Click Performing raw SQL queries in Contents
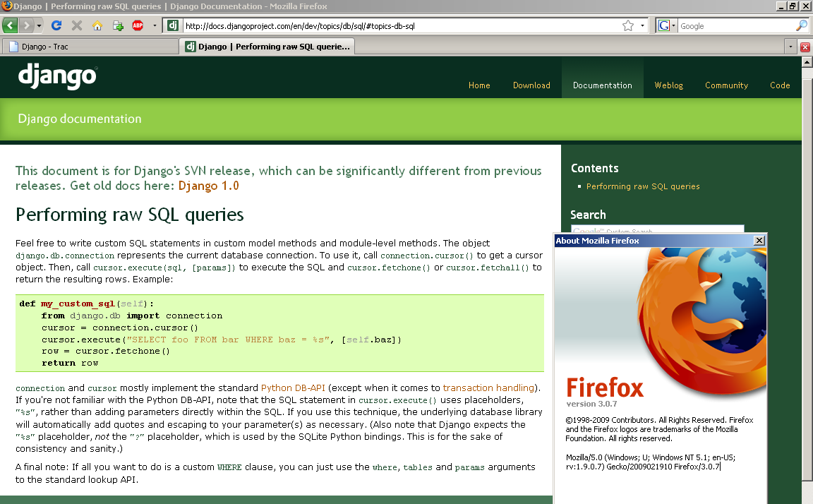The image size is (813, 504). (643, 186)
